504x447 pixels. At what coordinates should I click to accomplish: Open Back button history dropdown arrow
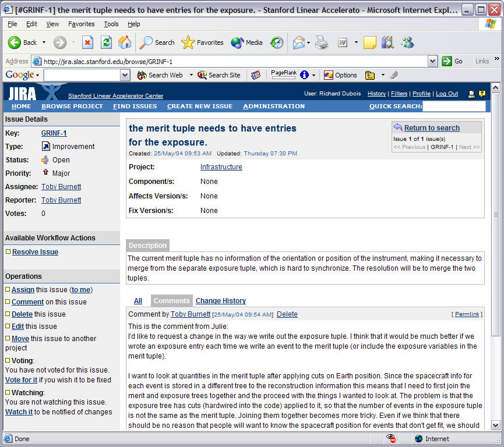(44, 42)
